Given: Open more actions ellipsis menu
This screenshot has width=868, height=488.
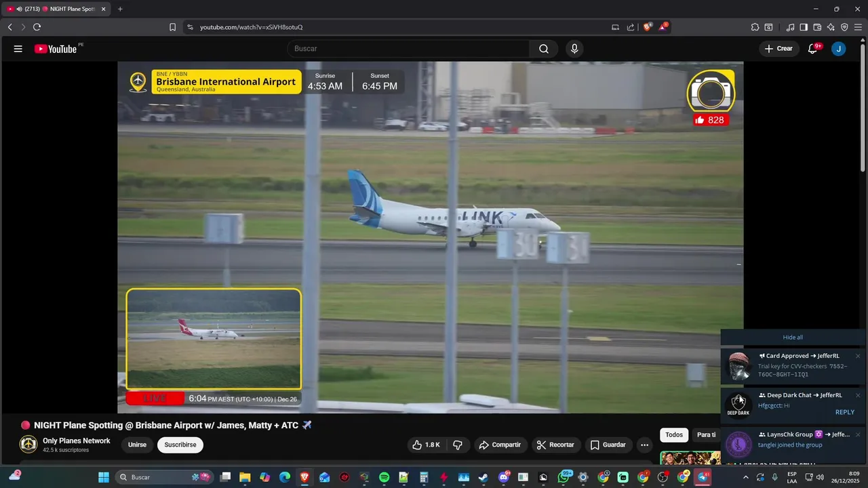Looking at the screenshot, I should [x=644, y=445].
